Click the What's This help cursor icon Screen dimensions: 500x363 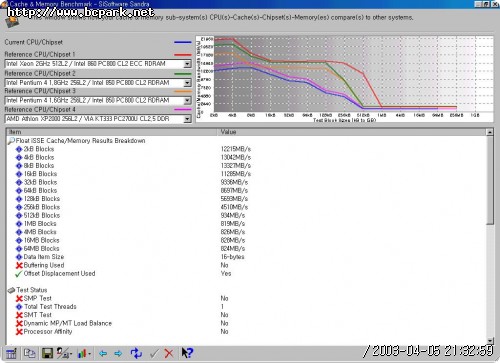[x=187, y=353]
